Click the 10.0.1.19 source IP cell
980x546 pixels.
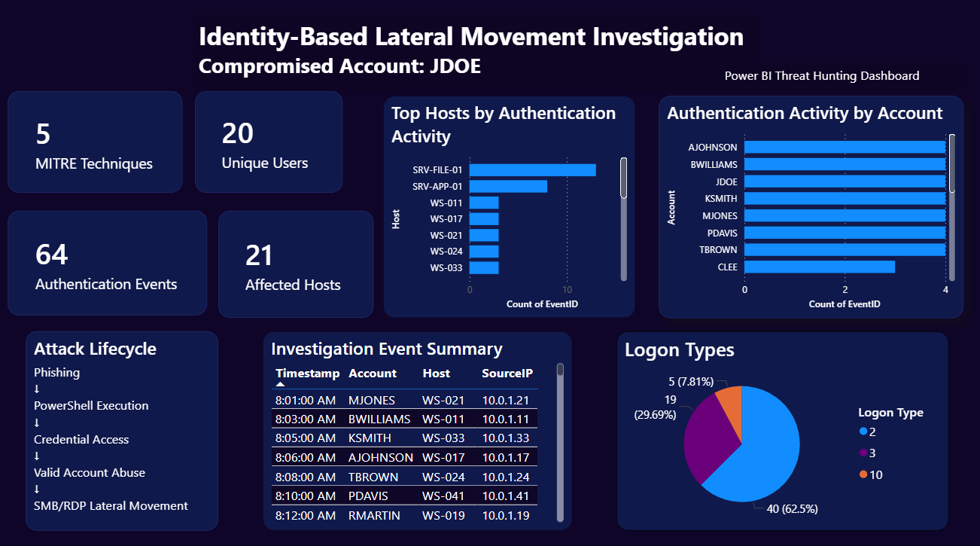click(506, 516)
